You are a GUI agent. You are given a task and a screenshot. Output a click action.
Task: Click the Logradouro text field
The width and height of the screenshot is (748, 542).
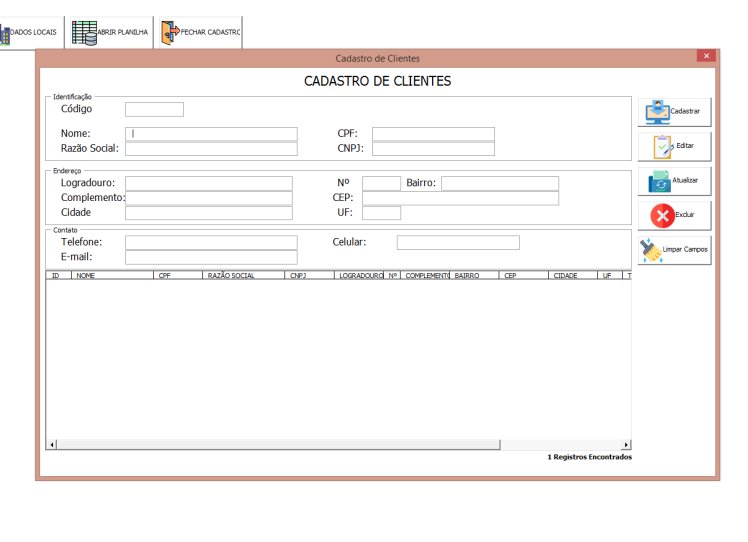click(208, 183)
